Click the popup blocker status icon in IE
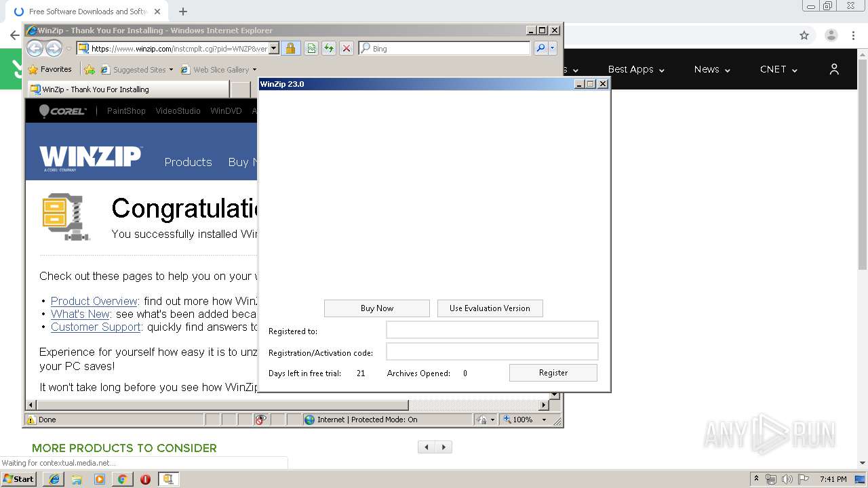This screenshot has width=868, height=488. [x=260, y=420]
